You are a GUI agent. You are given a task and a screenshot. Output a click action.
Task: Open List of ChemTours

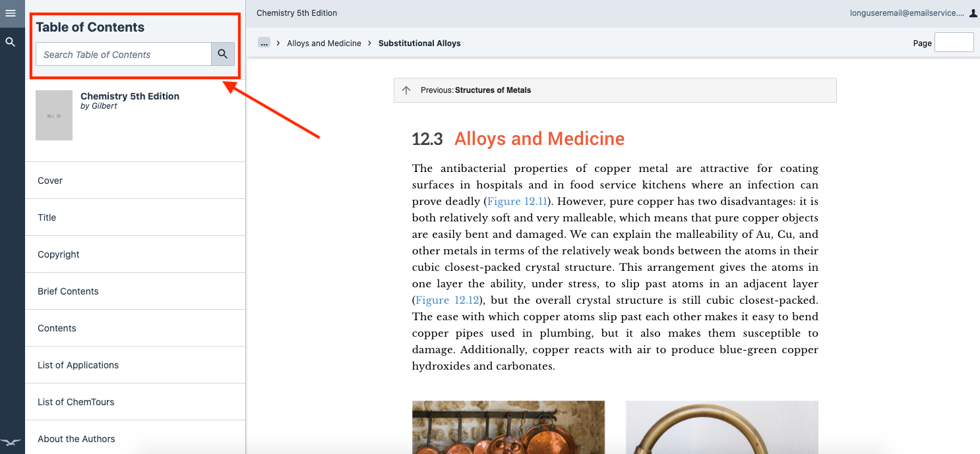point(135,402)
